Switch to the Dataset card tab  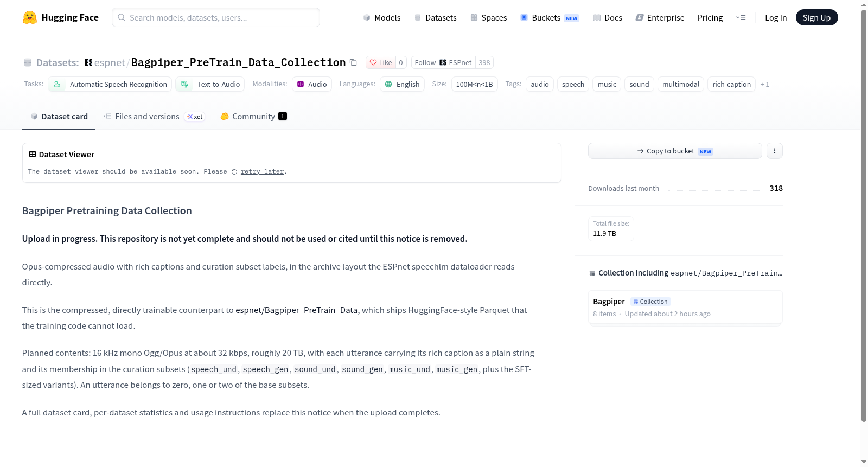59,116
